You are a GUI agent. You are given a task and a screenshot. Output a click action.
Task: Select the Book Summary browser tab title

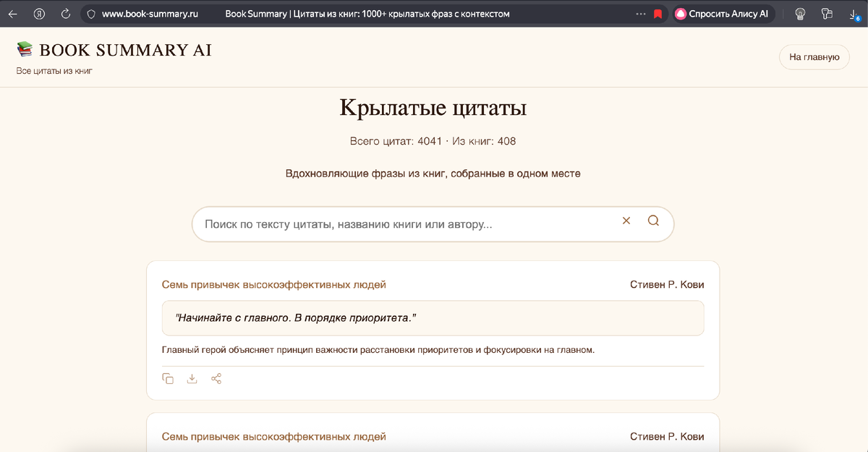click(x=367, y=13)
